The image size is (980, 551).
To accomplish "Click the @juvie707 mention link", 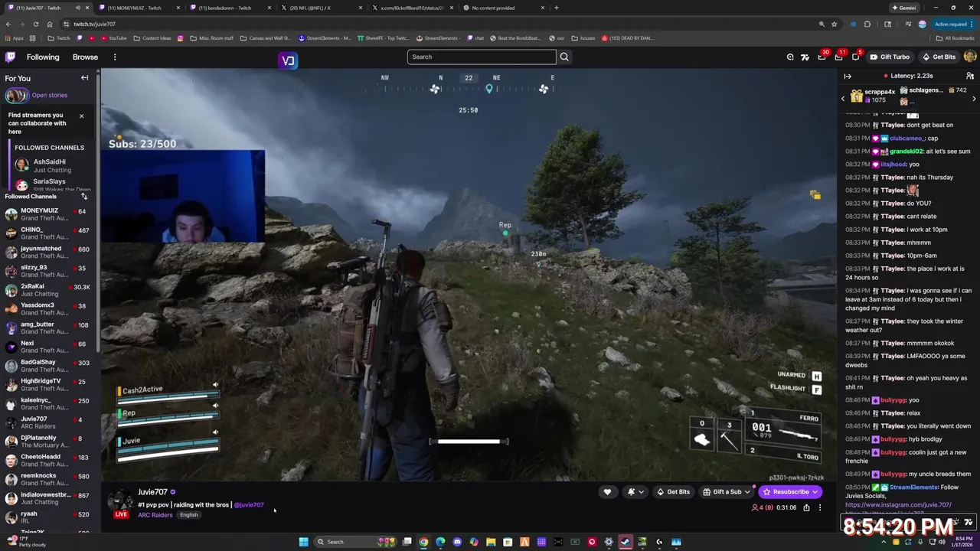I will 249,505.
